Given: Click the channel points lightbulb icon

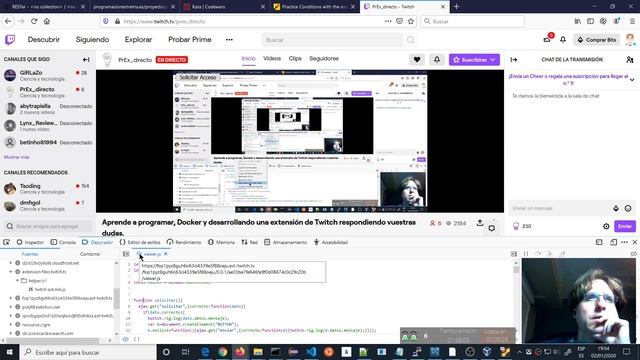Looking at the screenshot, I should pos(516,226).
